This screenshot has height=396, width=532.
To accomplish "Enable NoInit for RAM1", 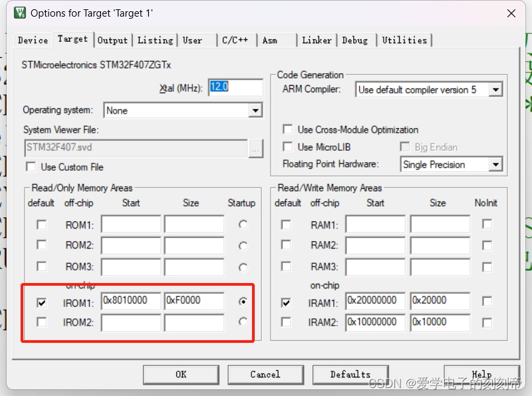I will click(487, 224).
